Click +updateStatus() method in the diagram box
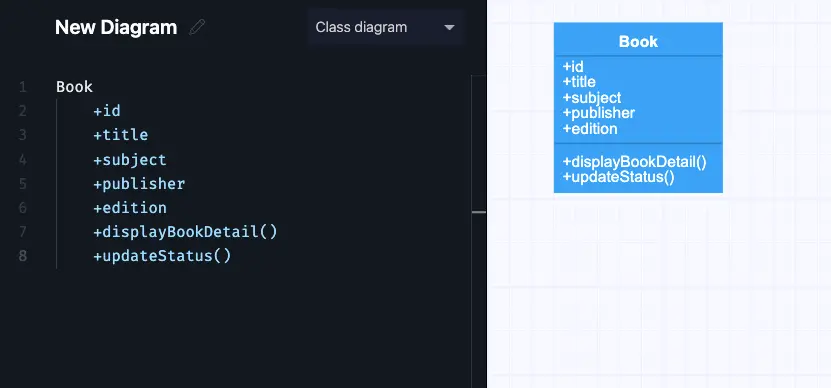 coord(618,177)
